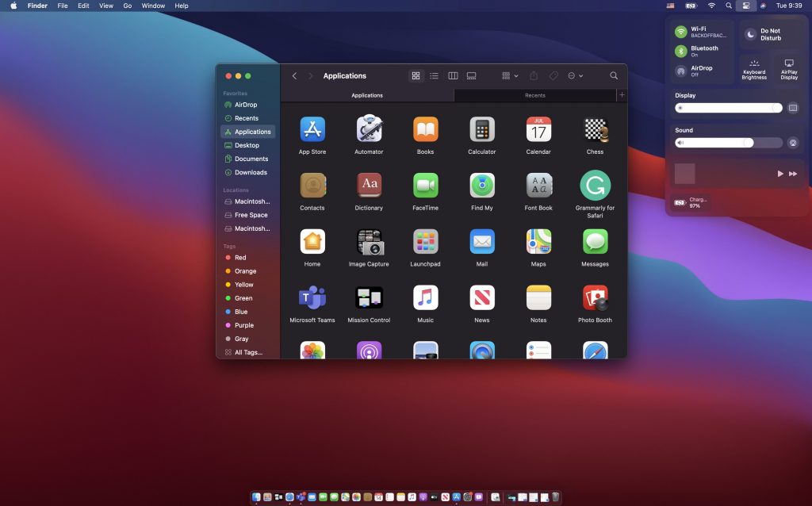Image resolution: width=812 pixels, height=506 pixels.
Task: Enable AirDrop in Control Center
Action: point(680,71)
